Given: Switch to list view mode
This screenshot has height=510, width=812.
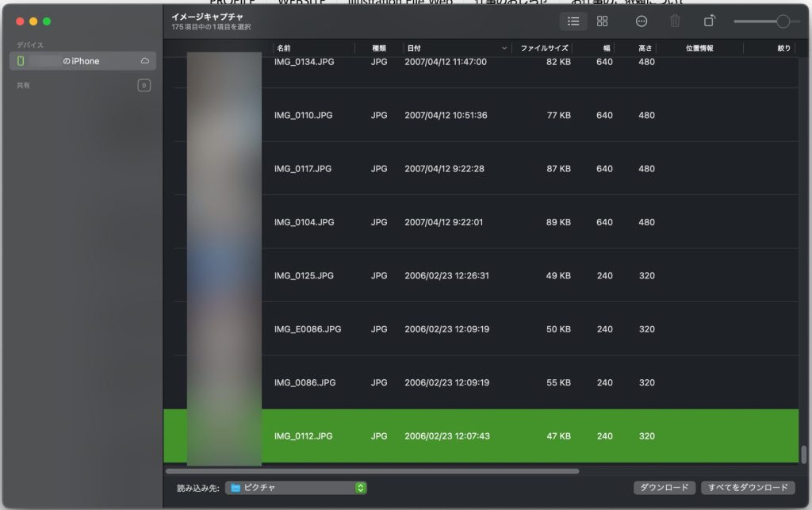Looking at the screenshot, I should click(x=573, y=21).
